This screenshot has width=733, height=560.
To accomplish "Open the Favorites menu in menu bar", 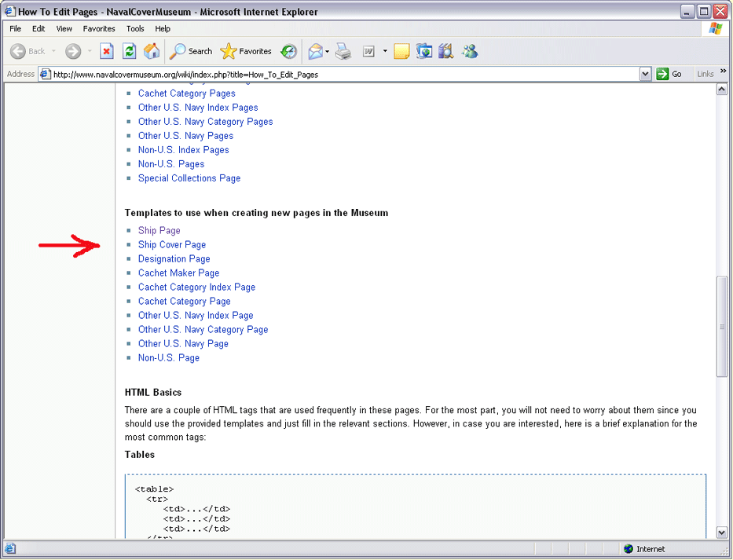I will point(99,29).
